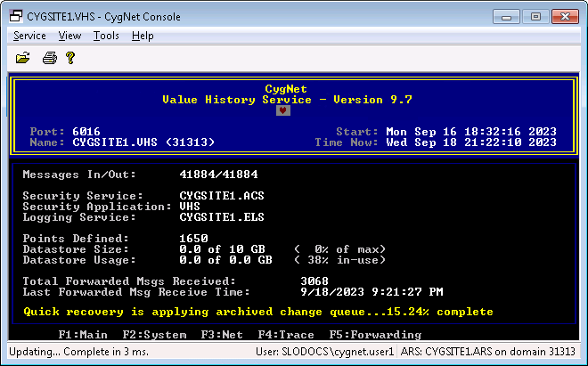Click the Security Service value CYGSITE1.ACS
The width and height of the screenshot is (588, 366).
222,196
